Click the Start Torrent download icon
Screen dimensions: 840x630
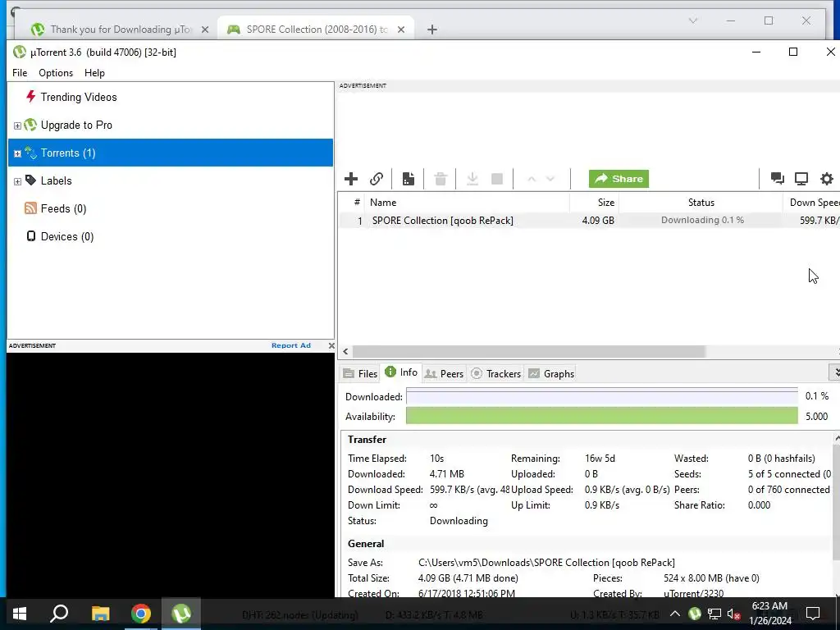[472, 179]
